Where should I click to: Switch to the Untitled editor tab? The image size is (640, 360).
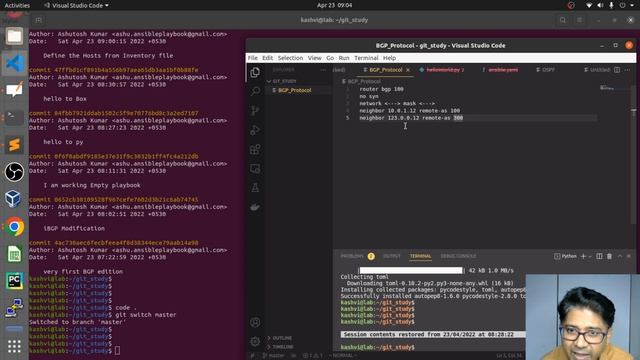pos(597,70)
